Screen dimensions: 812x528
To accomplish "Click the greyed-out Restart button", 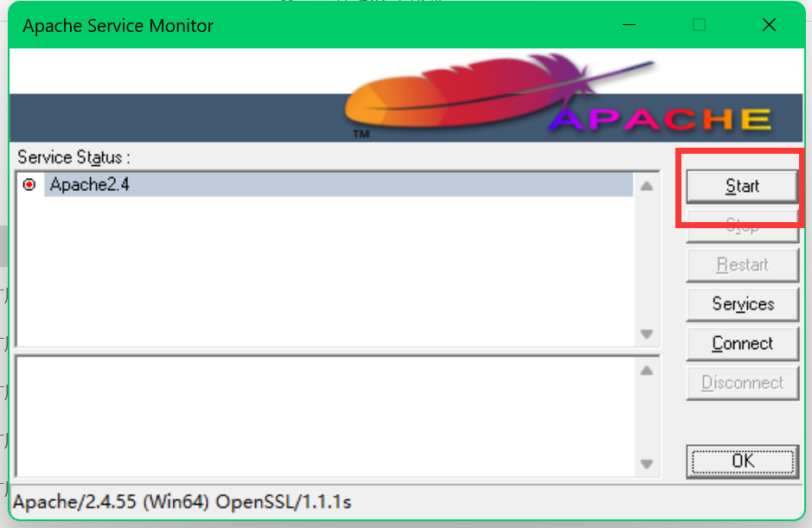I will point(742,265).
